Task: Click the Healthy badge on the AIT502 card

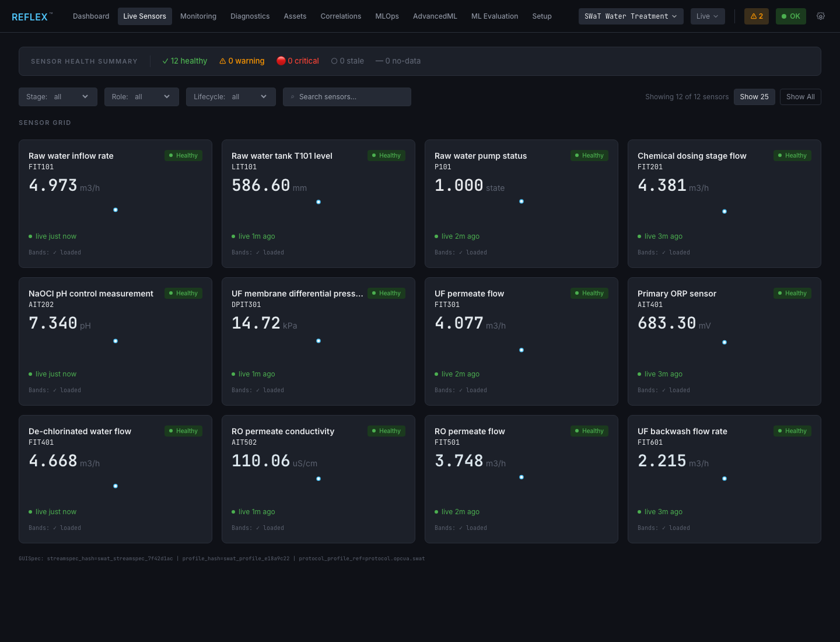Action: [386, 431]
